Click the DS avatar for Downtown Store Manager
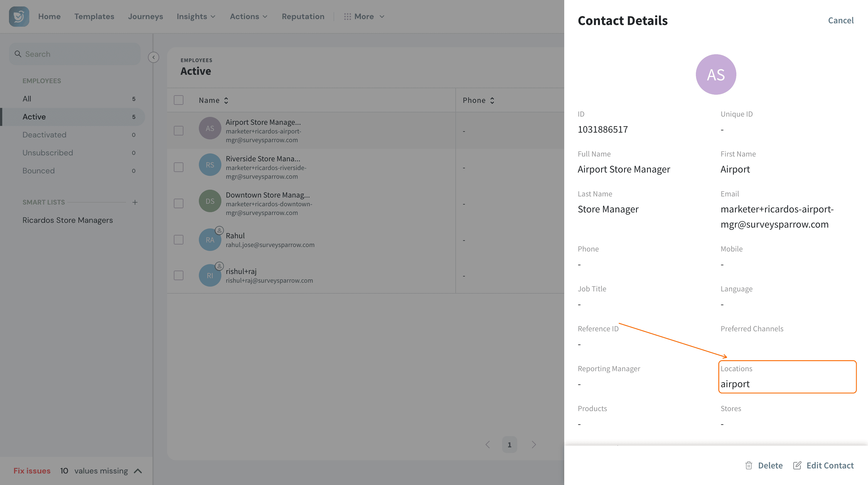 210,201
